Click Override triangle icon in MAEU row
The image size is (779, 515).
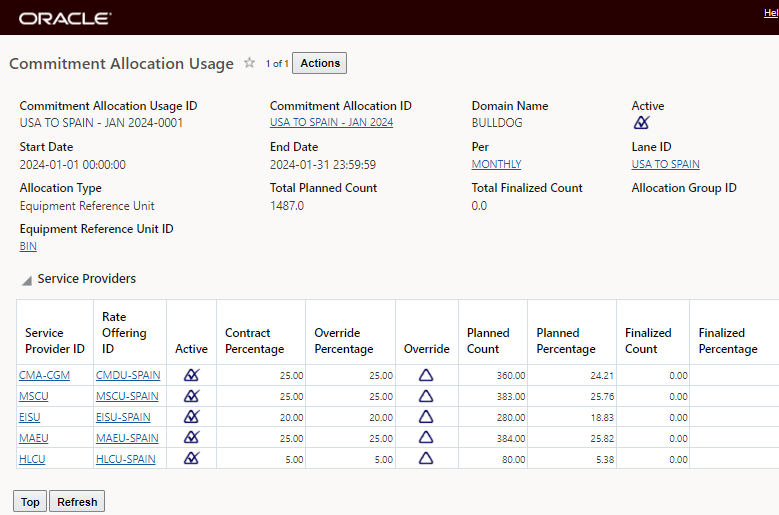pyautogui.click(x=426, y=437)
